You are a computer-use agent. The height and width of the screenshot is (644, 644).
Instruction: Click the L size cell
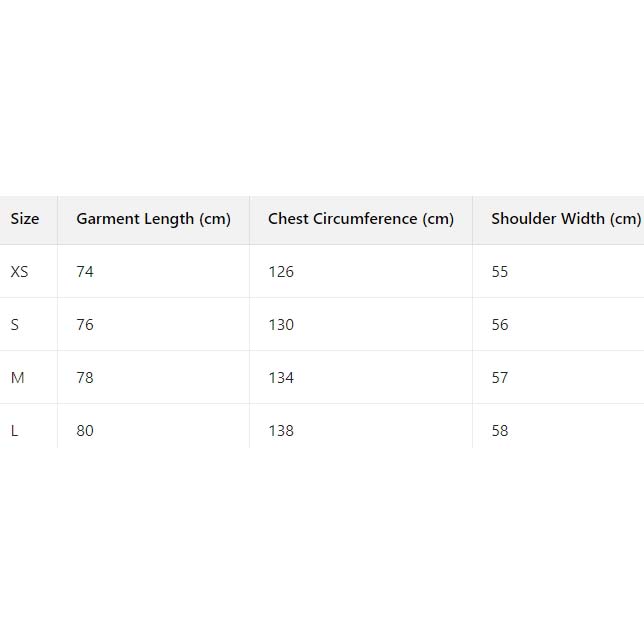pyautogui.click(x=15, y=431)
